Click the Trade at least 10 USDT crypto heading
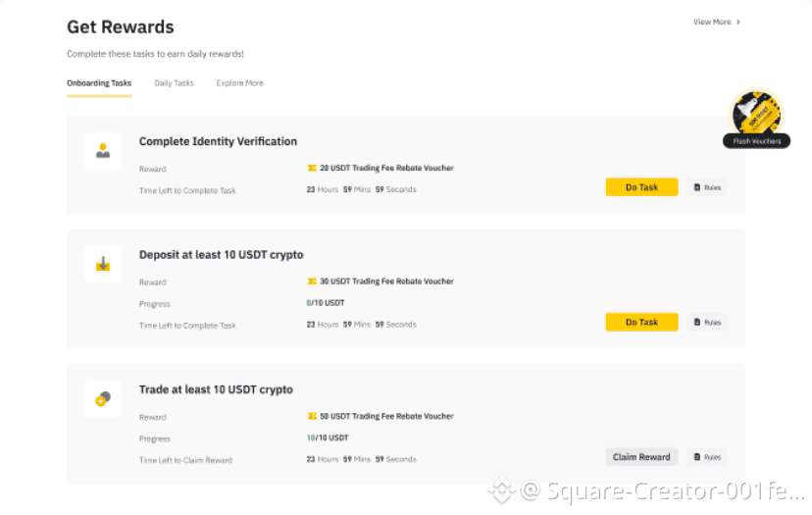 pos(216,389)
